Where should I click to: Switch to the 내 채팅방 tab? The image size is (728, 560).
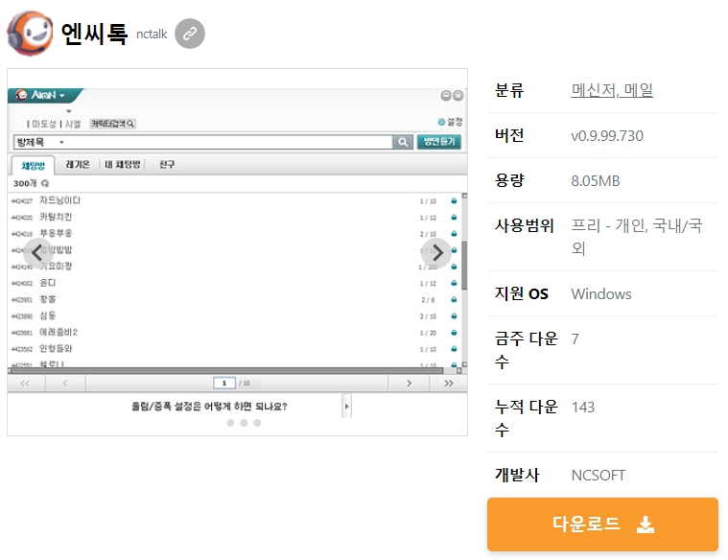point(123,164)
